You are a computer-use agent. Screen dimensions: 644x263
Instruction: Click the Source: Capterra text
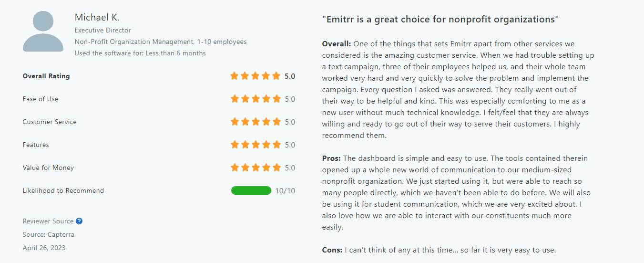[48, 234]
